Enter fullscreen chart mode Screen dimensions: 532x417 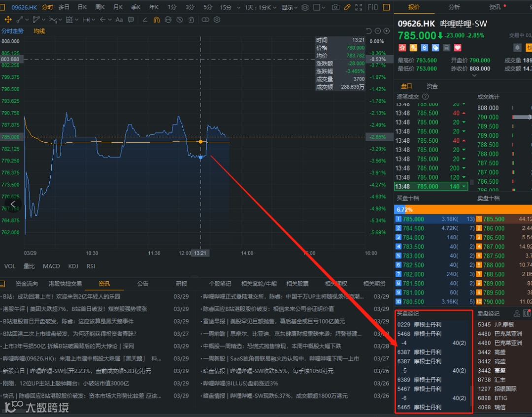(359, 7)
